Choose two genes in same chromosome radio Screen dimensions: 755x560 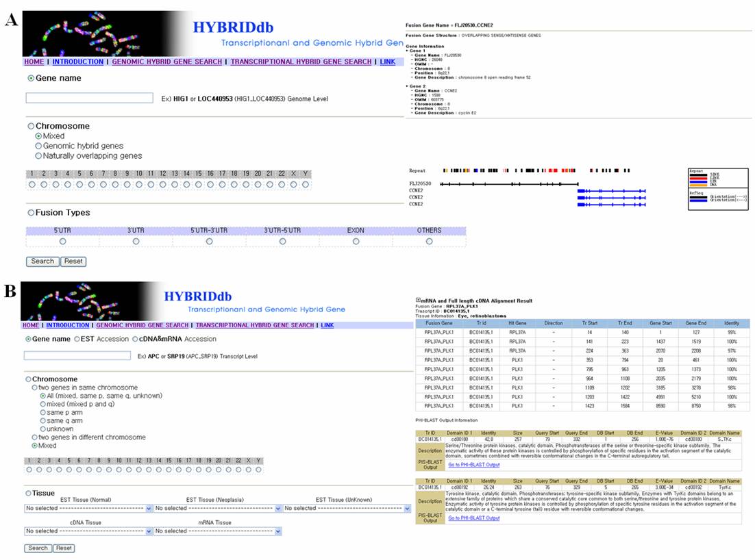click(x=35, y=387)
